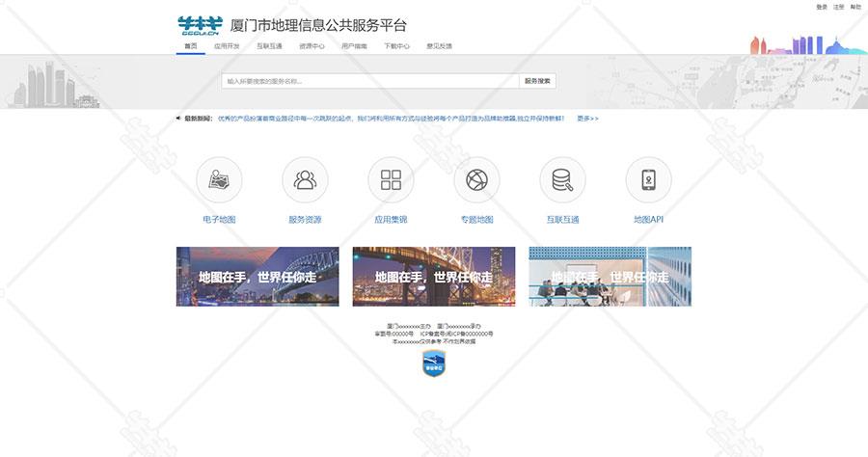Open the 地图API phone icon
868x457 pixels.
[648, 180]
